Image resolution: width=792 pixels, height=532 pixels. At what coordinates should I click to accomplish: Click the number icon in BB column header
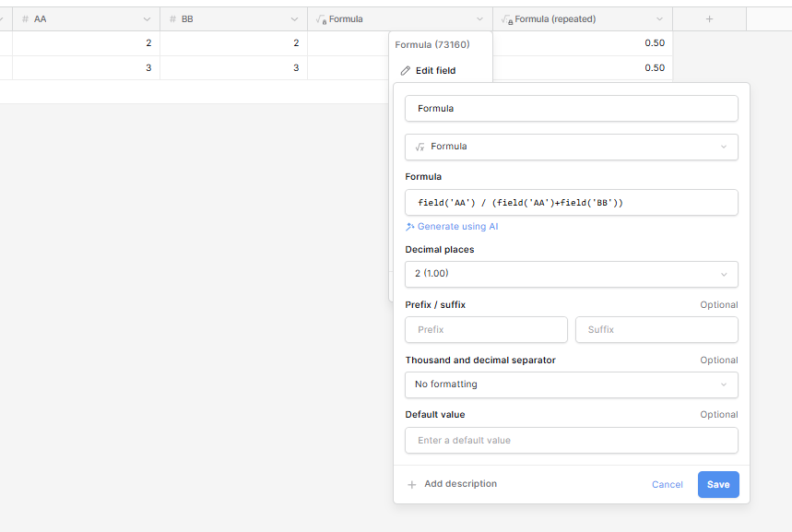(x=172, y=19)
